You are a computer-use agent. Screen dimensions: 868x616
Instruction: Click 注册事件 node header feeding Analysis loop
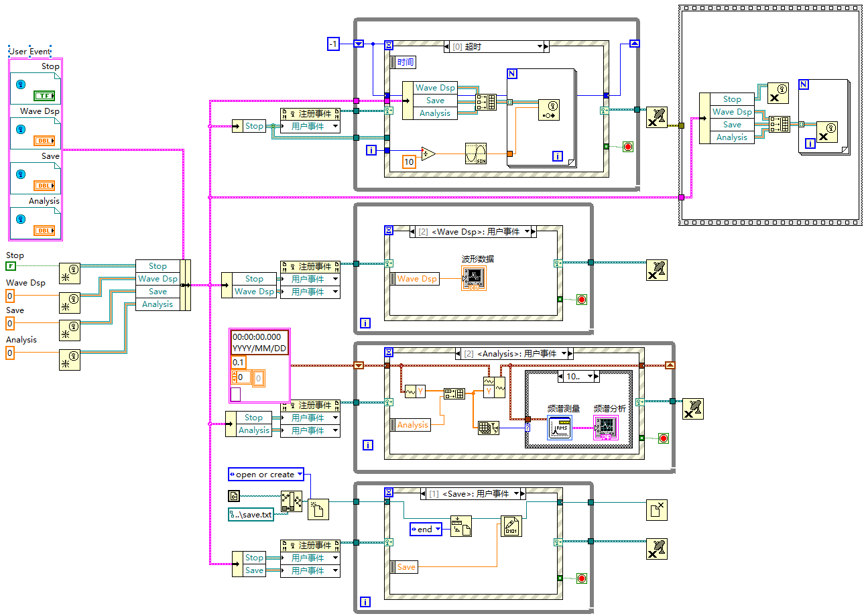(x=310, y=405)
